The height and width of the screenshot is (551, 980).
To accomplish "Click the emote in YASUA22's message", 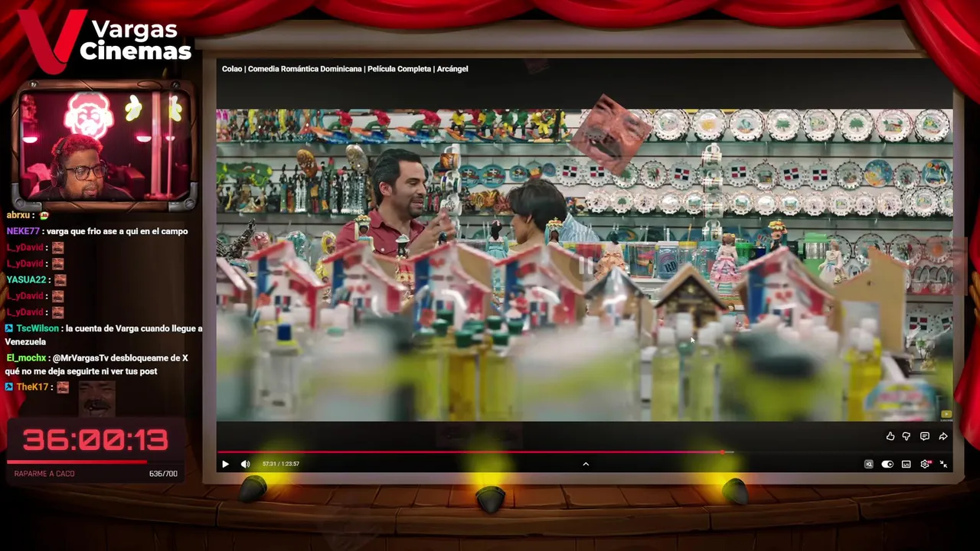I will tap(60, 280).
